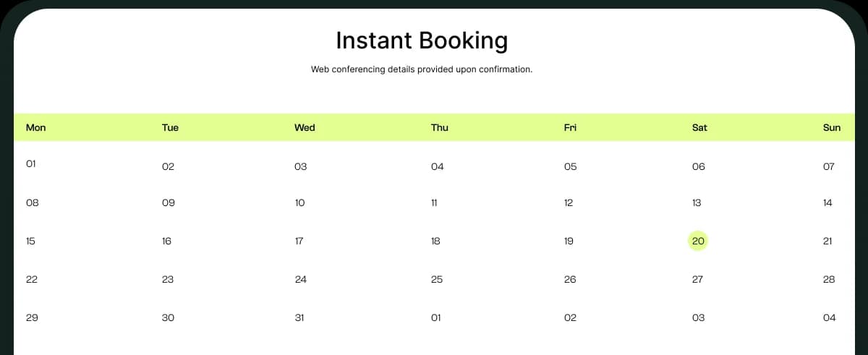Book Friday the 12th
This screenshot has height=355, width=868.
pyautogui.click(x=569, y=203)
